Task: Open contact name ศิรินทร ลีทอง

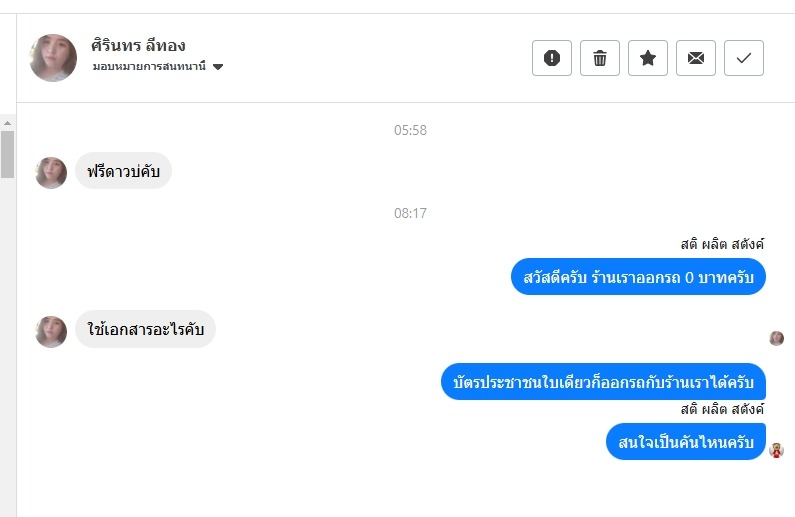Action: pos(138,45)
